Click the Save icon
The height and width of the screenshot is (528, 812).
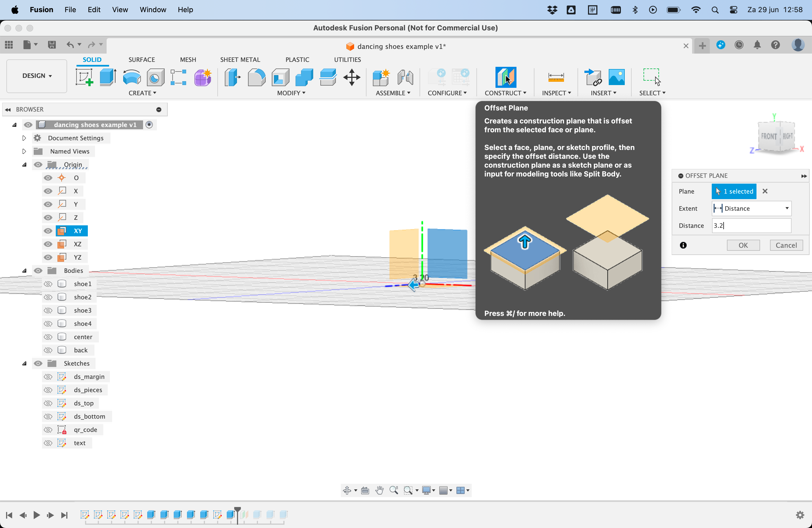point(52,45)
